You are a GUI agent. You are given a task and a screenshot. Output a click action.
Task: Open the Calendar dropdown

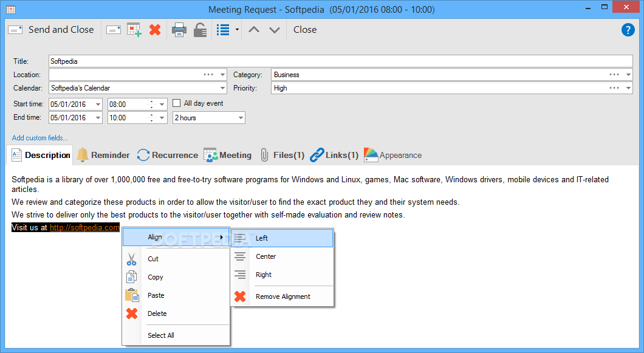(x=222, y=88)
